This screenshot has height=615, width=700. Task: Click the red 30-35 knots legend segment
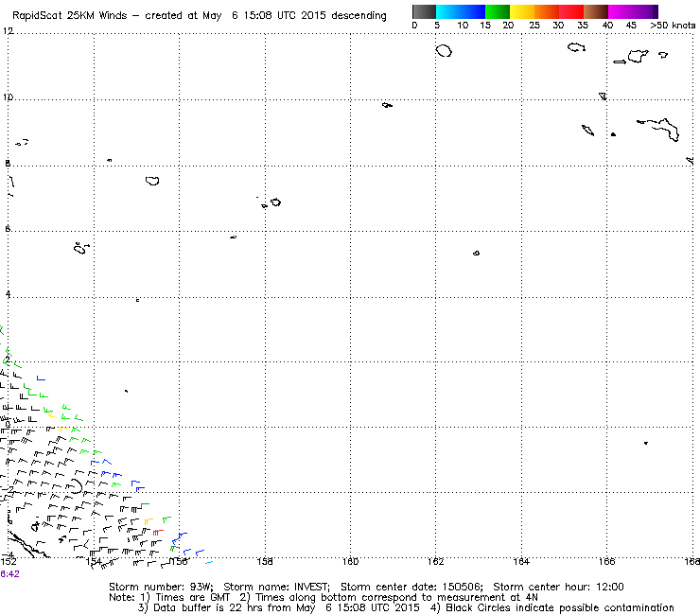coord(571,11)
